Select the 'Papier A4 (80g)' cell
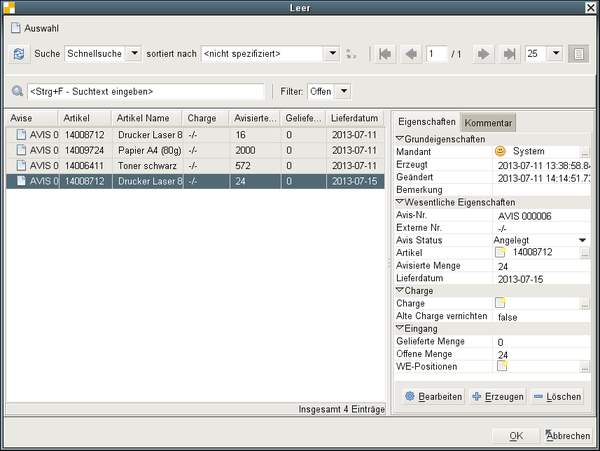The height and width of the screenshot is (451, 600). click(148, 150)
